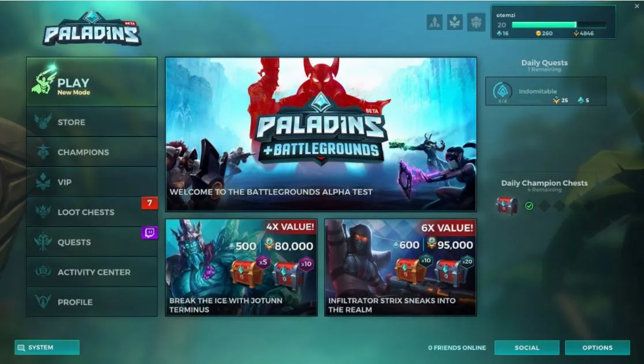Click the VIP crest icon
The image size is (644, 364).
click(43, 181)
